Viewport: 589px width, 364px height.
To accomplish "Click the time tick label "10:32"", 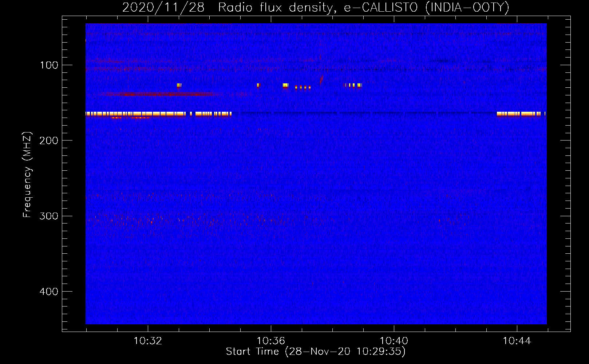I will (148, 341).
